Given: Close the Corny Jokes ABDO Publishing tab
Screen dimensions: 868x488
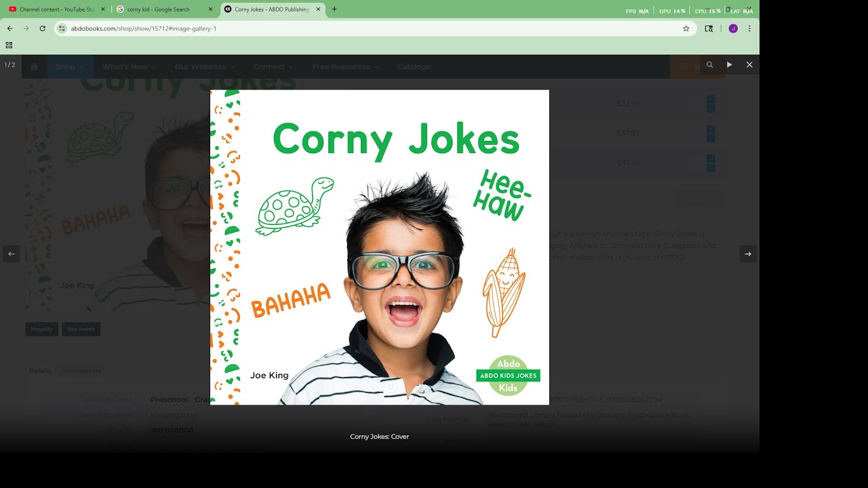Looking at the screenshot, I should [x=317, y=9].
